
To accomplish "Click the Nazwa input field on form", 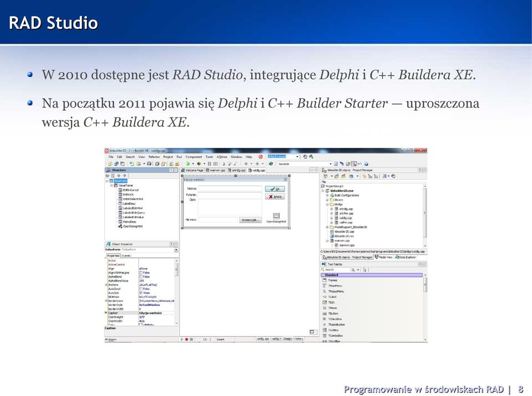I will tap(229, 188).
